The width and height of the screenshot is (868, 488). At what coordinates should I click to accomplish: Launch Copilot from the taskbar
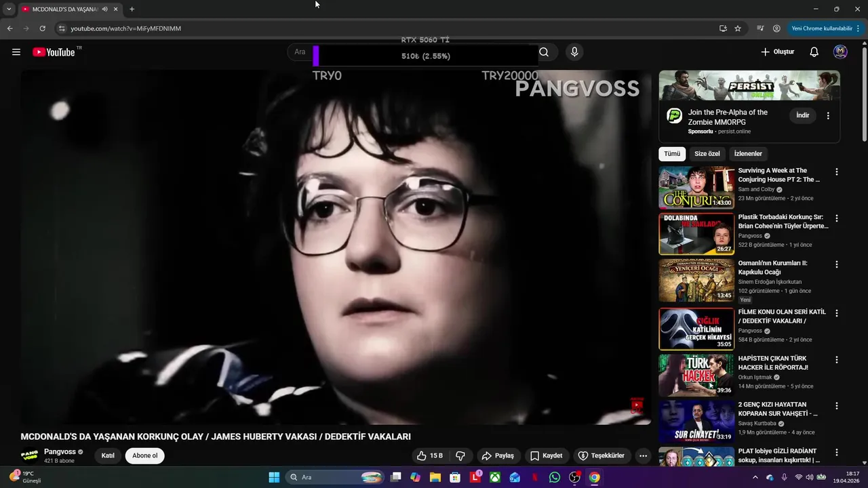415,477
